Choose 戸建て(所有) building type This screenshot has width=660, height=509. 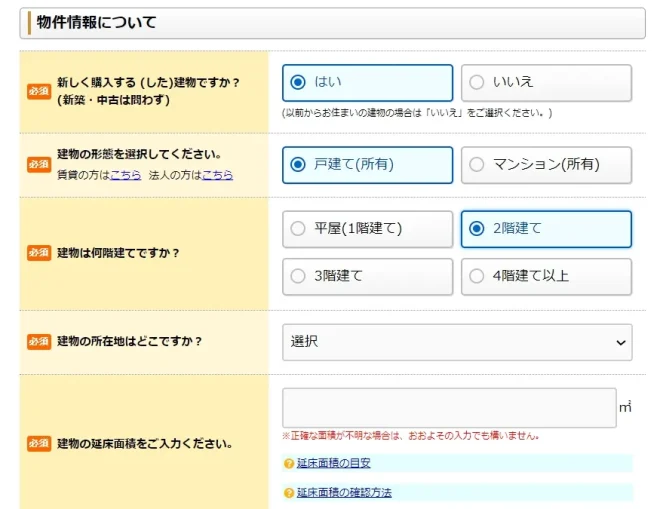(x=367, y=165)
